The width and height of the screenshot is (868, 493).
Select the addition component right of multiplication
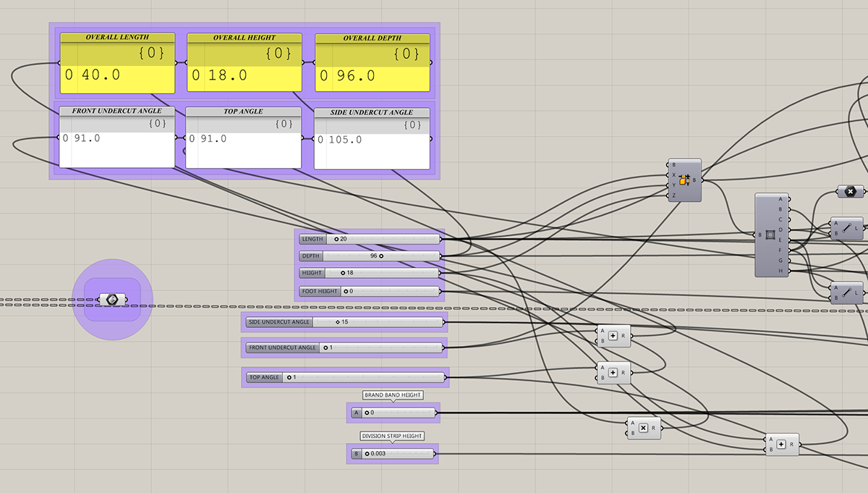[782, 444]
